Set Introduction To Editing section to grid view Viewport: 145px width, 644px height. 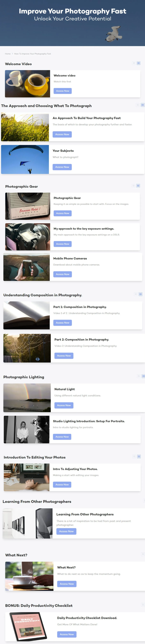click(x=134, y=456)
